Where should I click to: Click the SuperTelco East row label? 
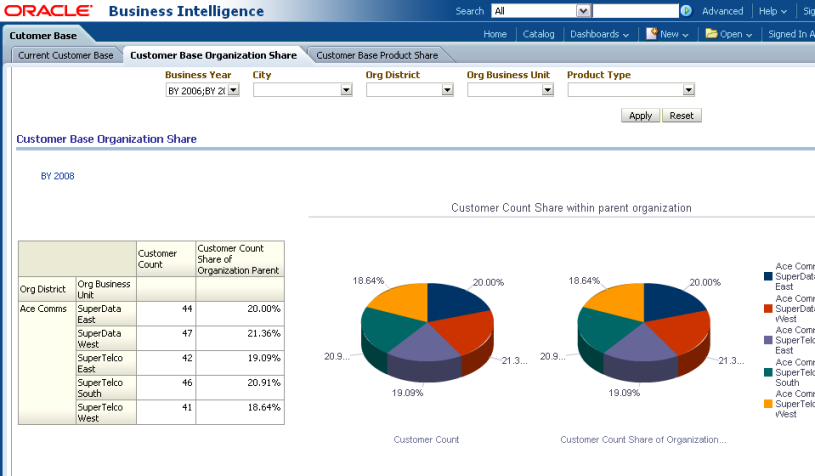click(106, 363)
